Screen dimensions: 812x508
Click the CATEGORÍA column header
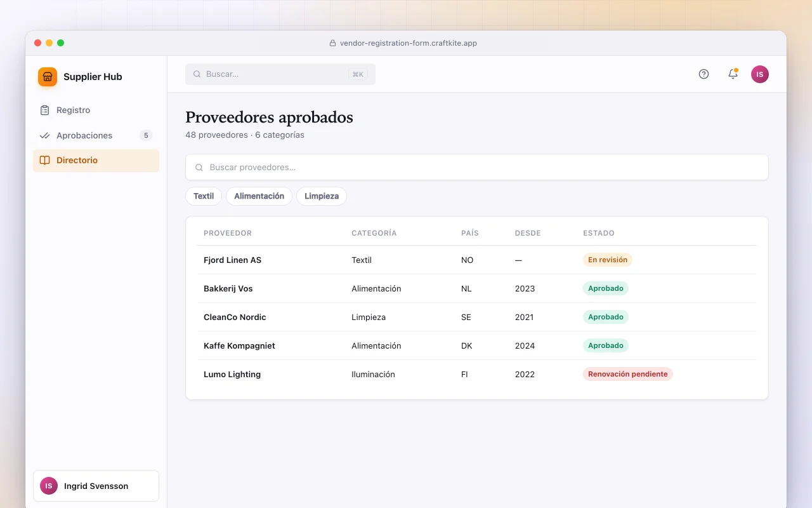(374, 233)
